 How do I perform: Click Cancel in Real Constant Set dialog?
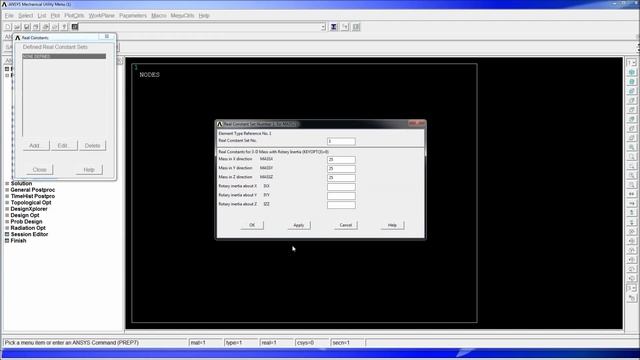[x=346, y=225]
